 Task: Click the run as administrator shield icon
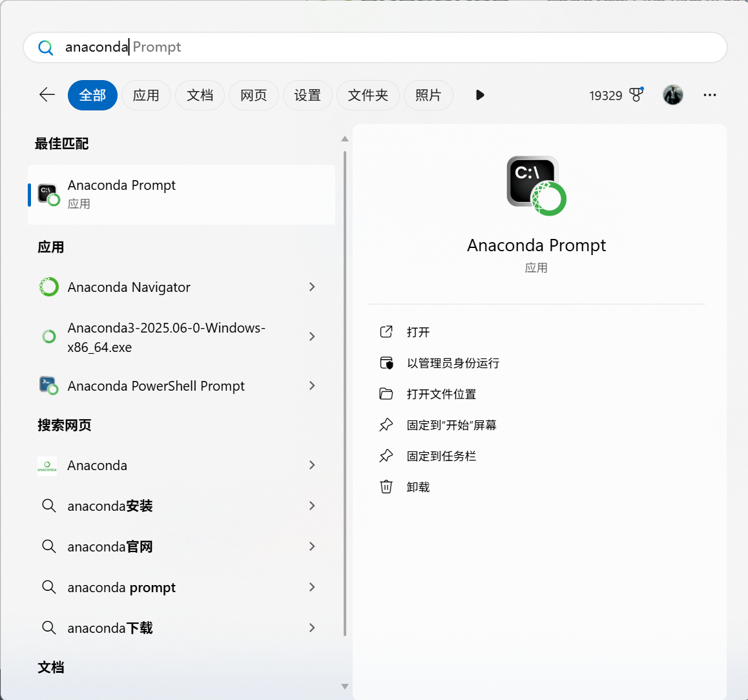pyautogui.click(x=386, y=363)
